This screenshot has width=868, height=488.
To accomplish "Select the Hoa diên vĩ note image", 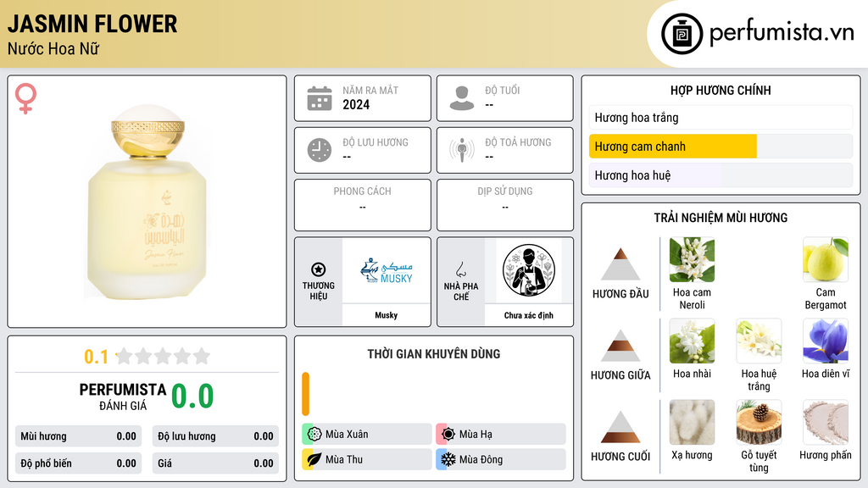I will pos(826,341).
